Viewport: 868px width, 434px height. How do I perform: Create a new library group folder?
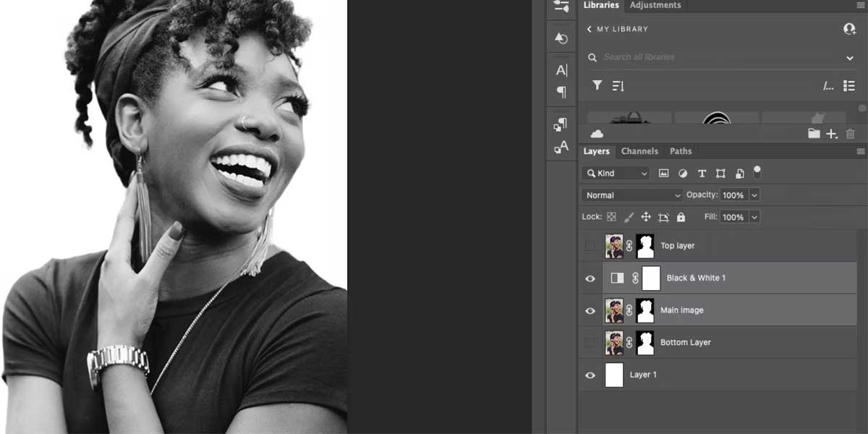[814, 134]
